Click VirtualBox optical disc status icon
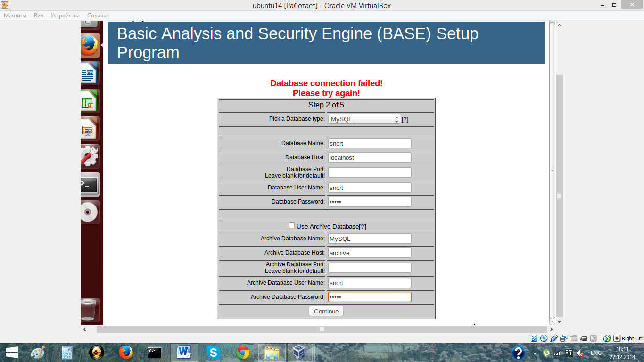The image size is (644, 362). click(544, 338)
